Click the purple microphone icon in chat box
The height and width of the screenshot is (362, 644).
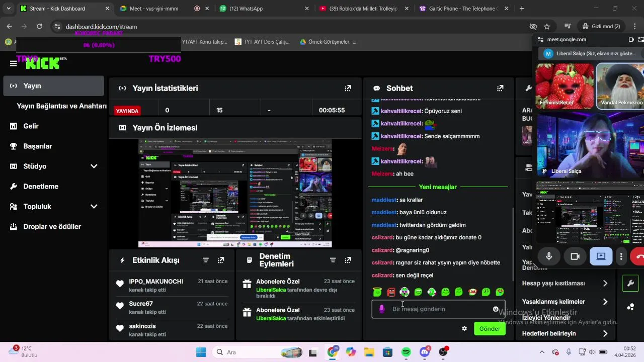(382, 309)
